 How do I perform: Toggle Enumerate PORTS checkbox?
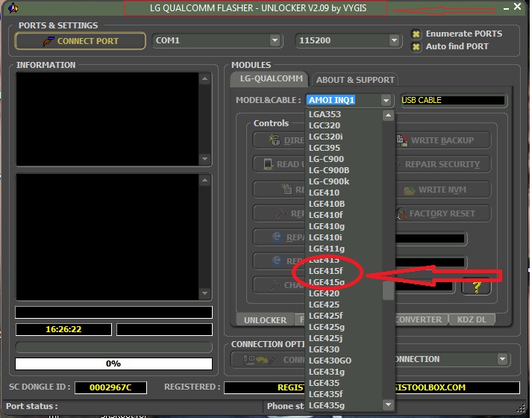(x=416, y=34)
